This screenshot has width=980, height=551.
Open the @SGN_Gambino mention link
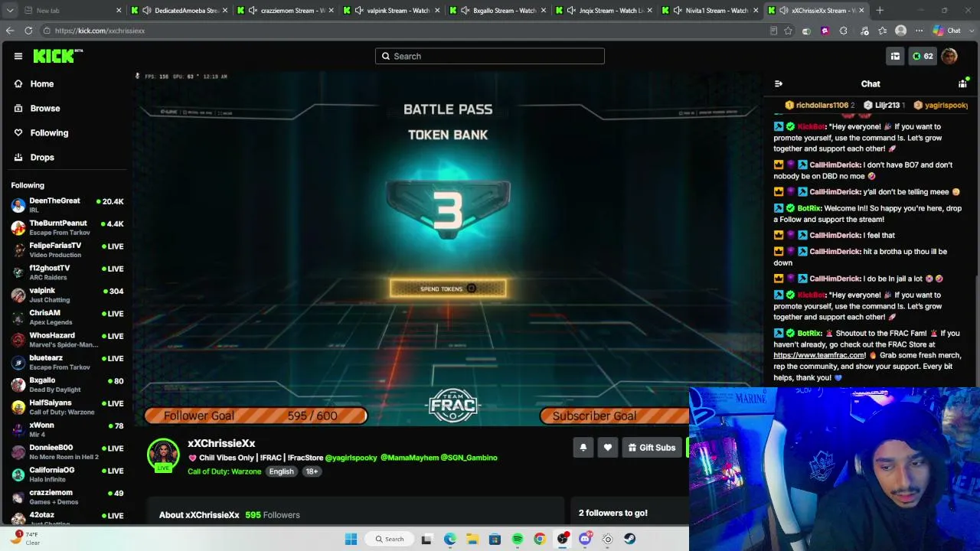click(469, 458)
